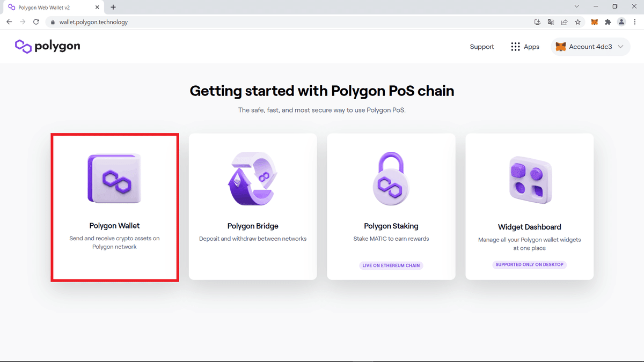The height and width of the screenshot is (362, 644).
Task: Open the Chrome profile avatar
Action: pos(621,22)
